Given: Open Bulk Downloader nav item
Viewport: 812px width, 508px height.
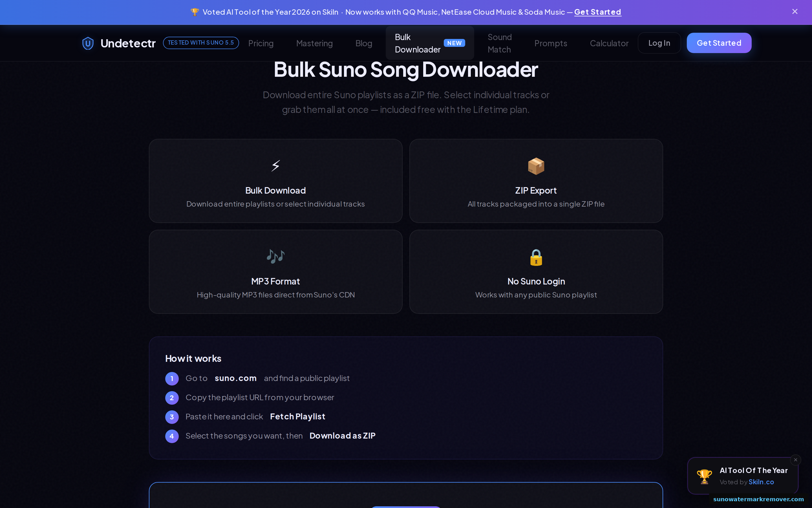Looking at the screenshot, I should click(x=429, y=43).
